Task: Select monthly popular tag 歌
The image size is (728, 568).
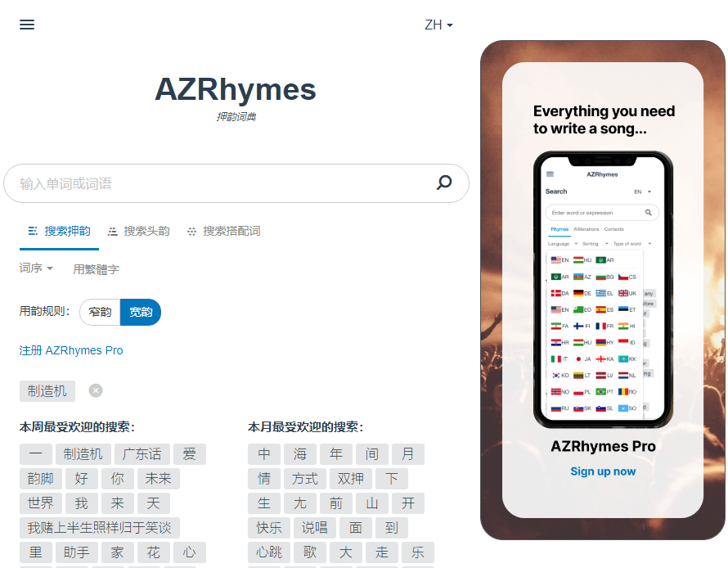Action: pyautogui.click(x=310, y=552)
